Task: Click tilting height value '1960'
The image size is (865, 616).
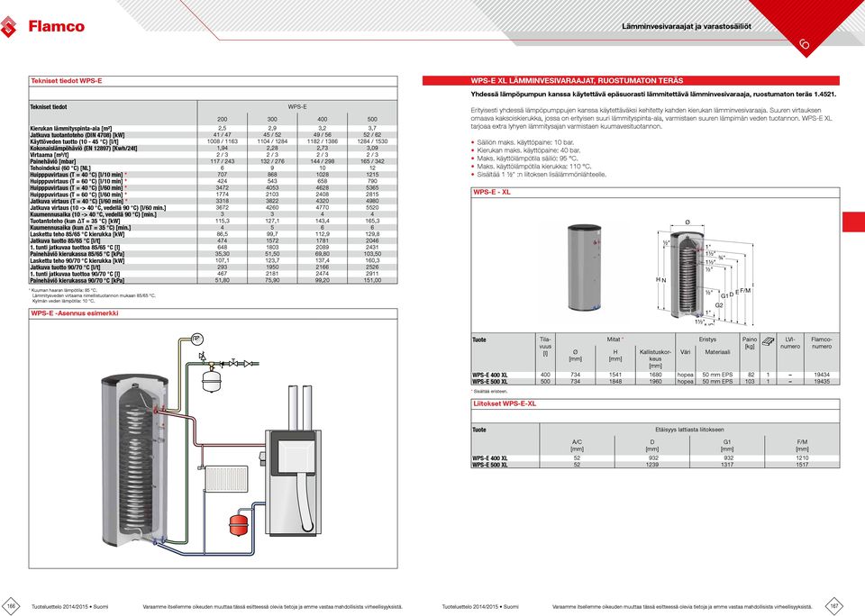Action: (x=655, y=381)
